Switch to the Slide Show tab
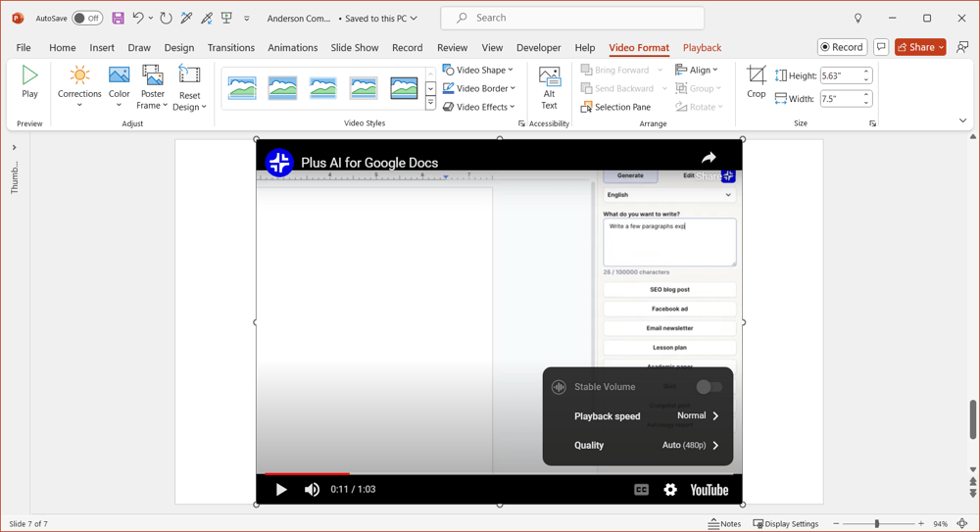 point(355,47)
